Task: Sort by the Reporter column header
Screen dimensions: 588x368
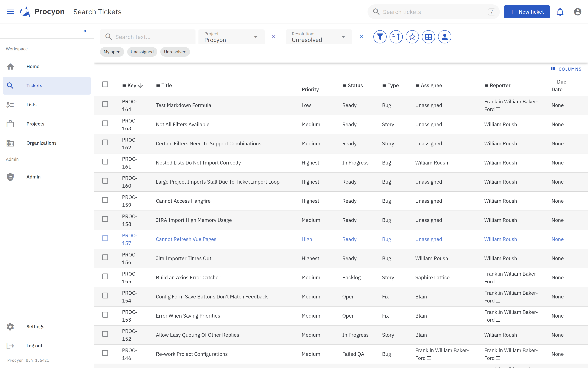Action: (497, 85)
